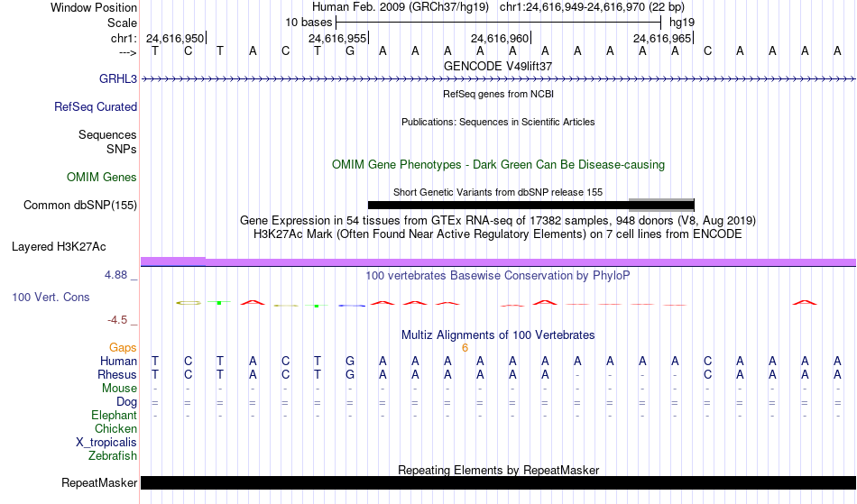The image size is (857, 504).
Task: Click Repeating Elements by RepeatMasker title
Action: [499, 470]
